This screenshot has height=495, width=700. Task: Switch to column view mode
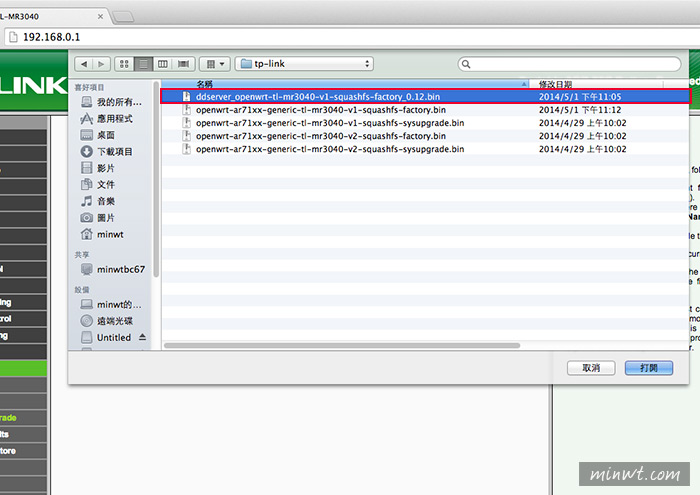coord(162,64)
